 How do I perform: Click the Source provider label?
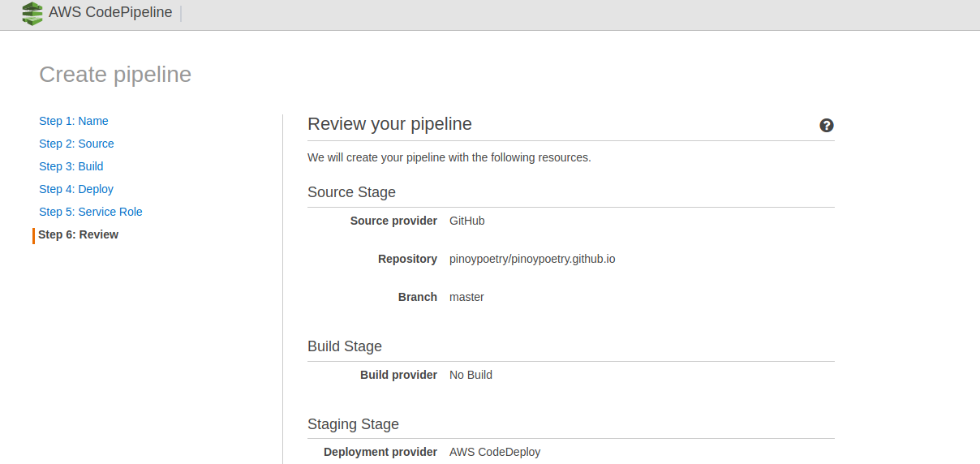[393, 221]
